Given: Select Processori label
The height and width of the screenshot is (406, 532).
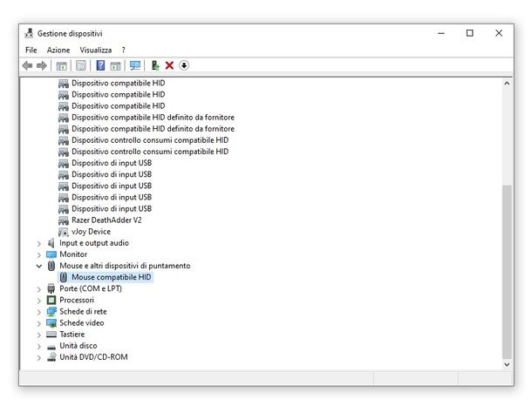Looking at the screenshot, I should click(x=77, y=300).
